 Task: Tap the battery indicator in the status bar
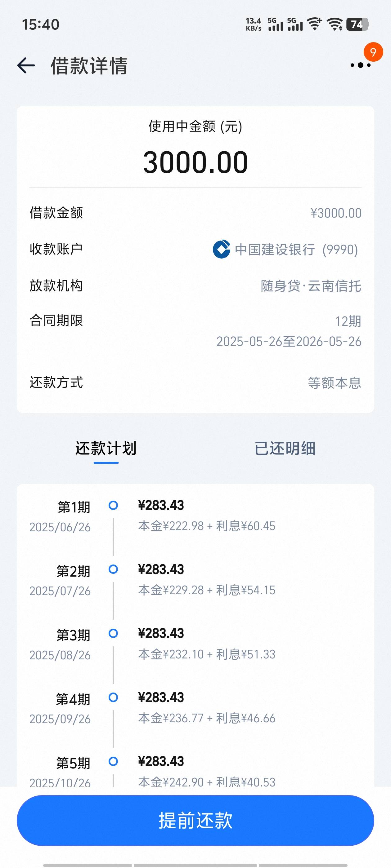coord(358,24)
